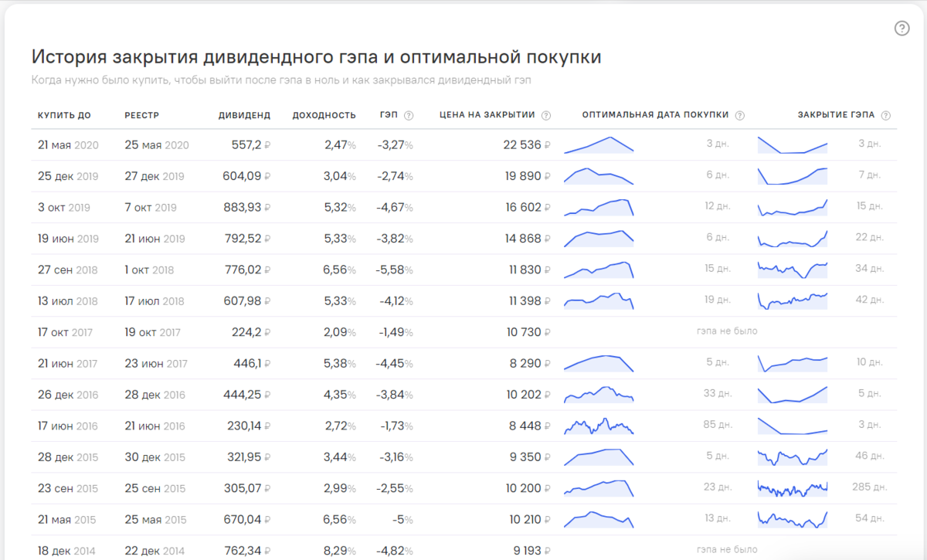Select closing price 11 398 ₽
The height and width of the screenshot is (560, 927).
(x=530, y=301)
